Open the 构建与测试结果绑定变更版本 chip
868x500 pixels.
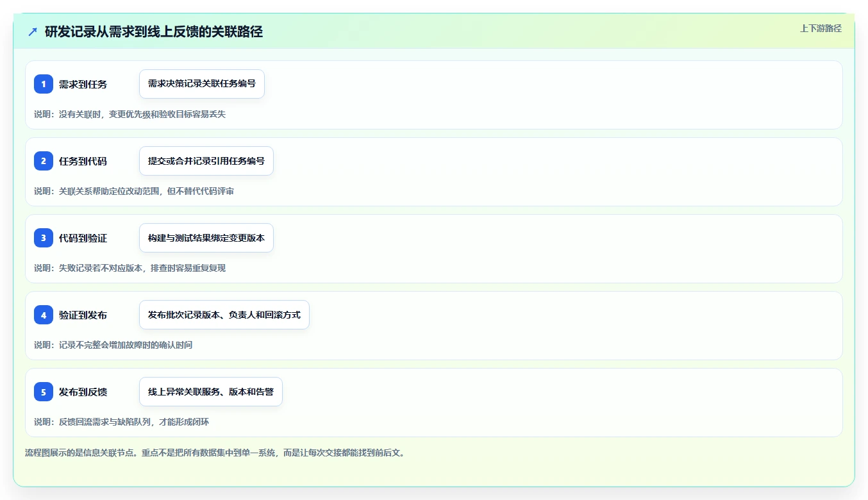pos(206,238)
